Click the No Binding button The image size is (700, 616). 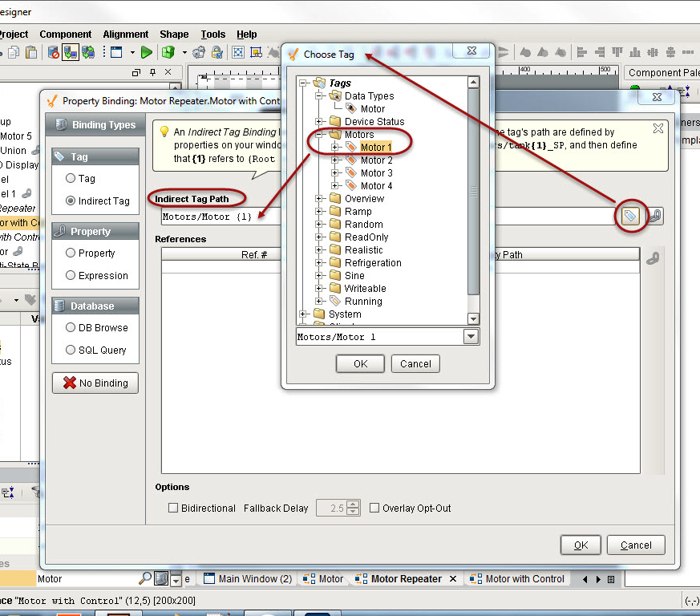[x=95, y=383]
